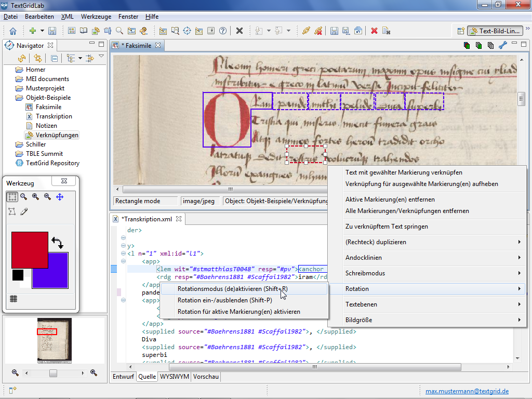Select Transkription in the Navigator tree
Image resolution: width=532 pixels, height=399 pixels.
click(54, 116)
